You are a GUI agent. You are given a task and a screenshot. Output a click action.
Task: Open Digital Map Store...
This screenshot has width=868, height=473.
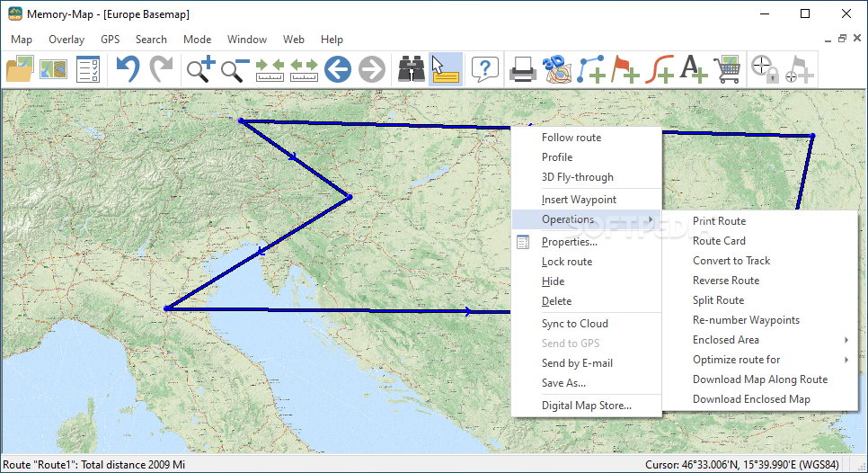pos(586,406)
